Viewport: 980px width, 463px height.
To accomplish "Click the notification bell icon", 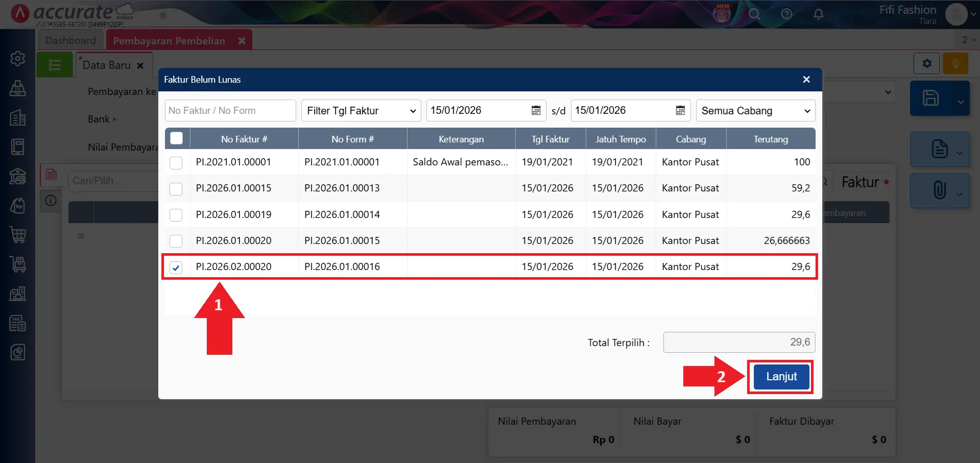I will pos(818,14).
